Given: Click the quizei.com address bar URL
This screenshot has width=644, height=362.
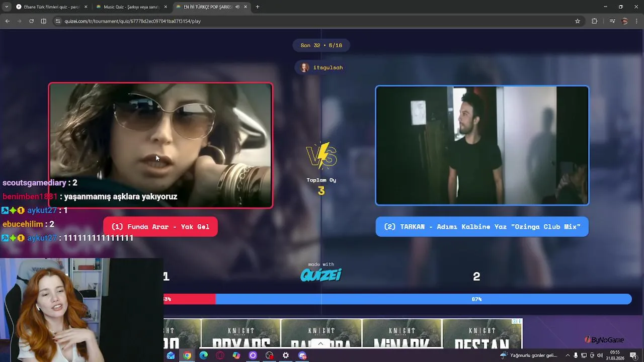Looking at the screenshot, I should [133, 21].
